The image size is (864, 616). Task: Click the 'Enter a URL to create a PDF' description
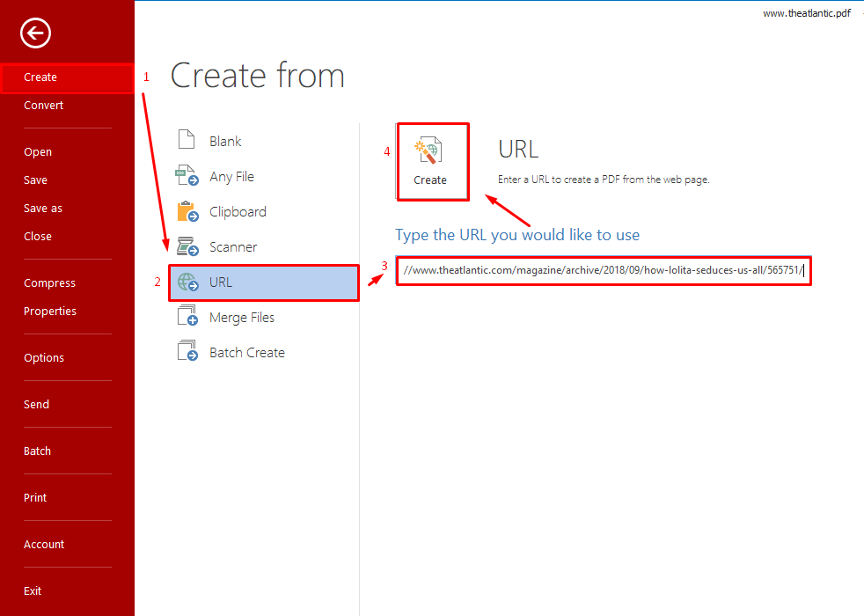pyautogui.click(x=604, y=180)
